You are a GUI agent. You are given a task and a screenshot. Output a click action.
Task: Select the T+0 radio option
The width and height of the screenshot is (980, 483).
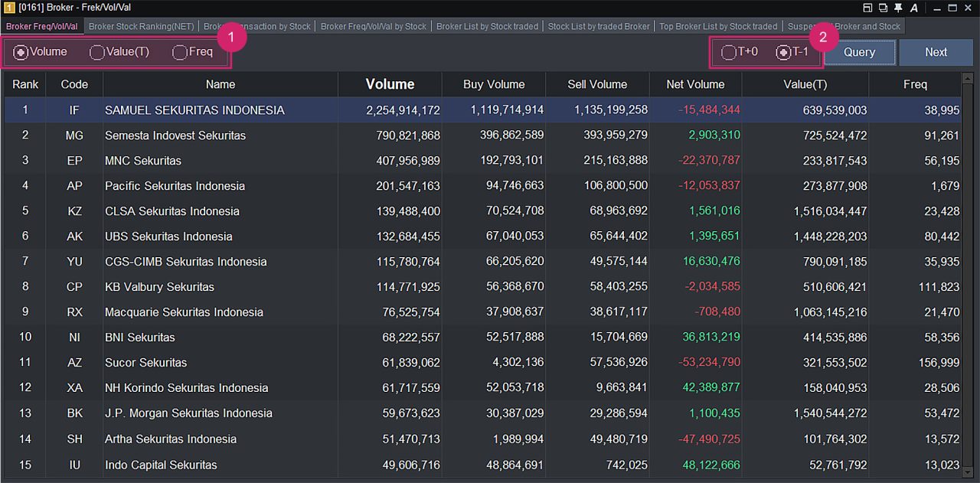tap(728, 53)
